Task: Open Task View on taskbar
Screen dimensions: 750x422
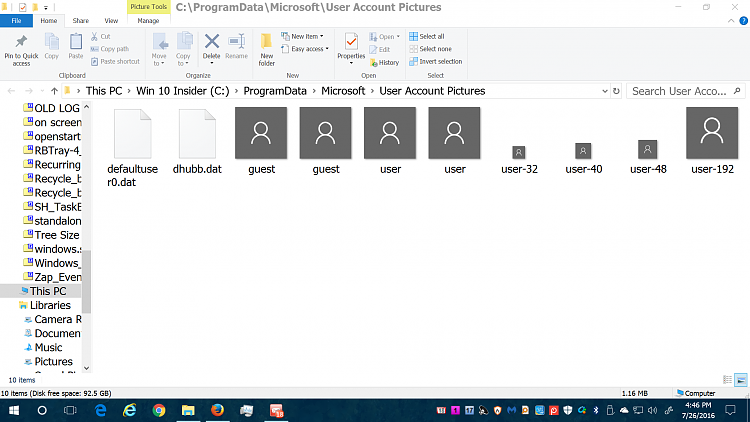Action: [x=70, y=411]
